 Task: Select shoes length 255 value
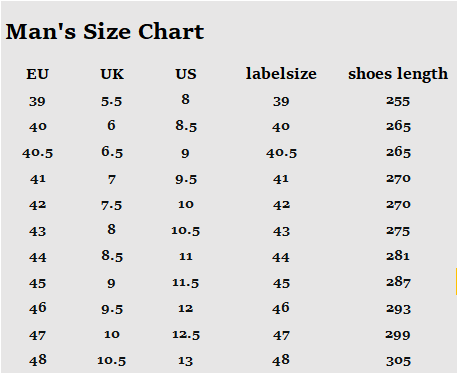point(398,101)
